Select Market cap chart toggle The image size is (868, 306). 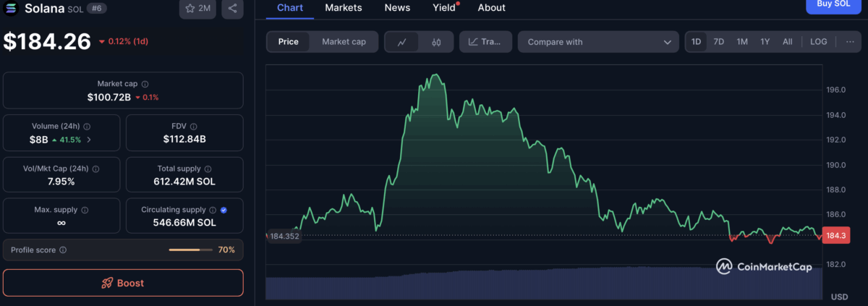point(344,42)
